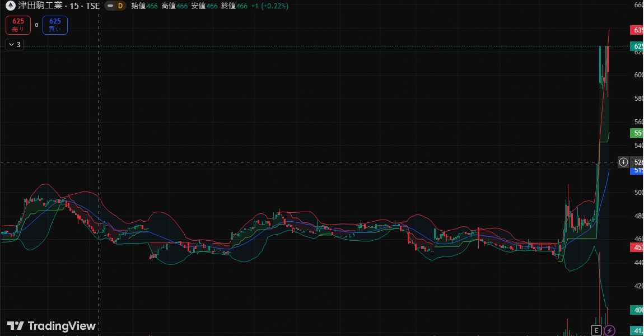The height and width of the screenshot is (336, 644).
Task: Click the red 453 price label
Action: coord(637,248)
